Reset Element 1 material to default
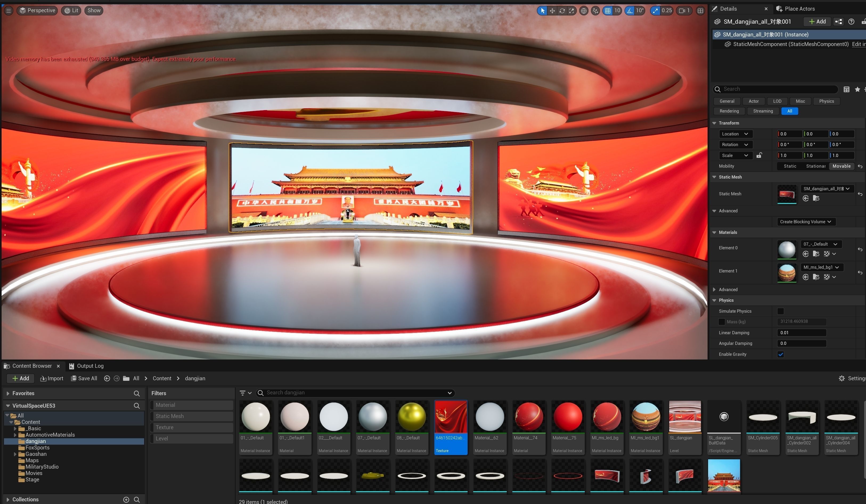Image resolution: width=866 pixels, height=504 pixels. click(860, 272)
